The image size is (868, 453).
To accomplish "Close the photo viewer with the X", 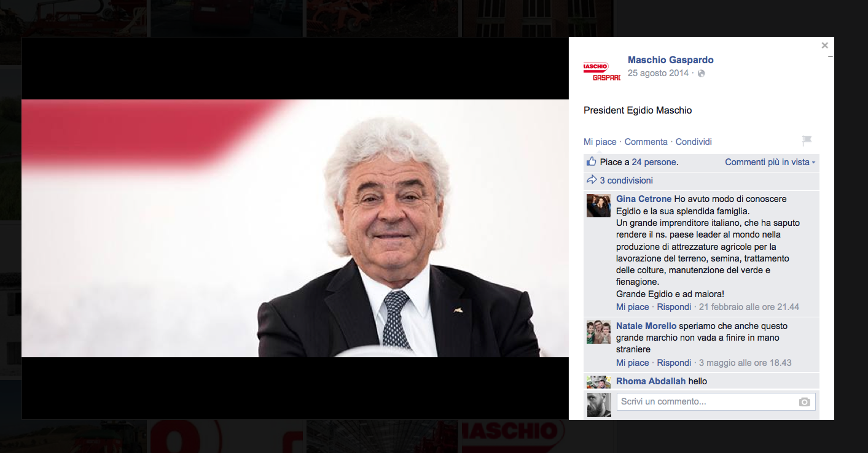I will coord(824,45).
